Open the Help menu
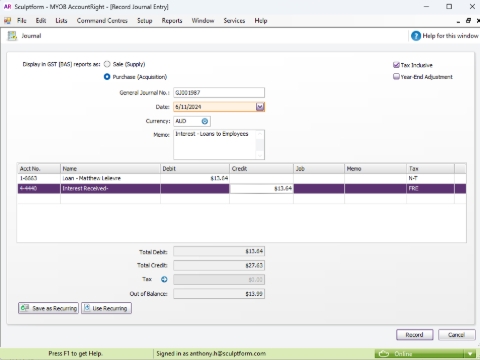This screenshot has width=480, height=360. 261,21
